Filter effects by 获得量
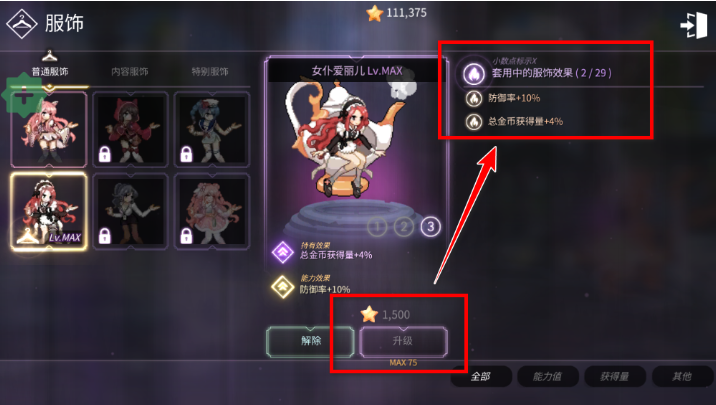The image size is (716, 405). click(x=615, y=376)
